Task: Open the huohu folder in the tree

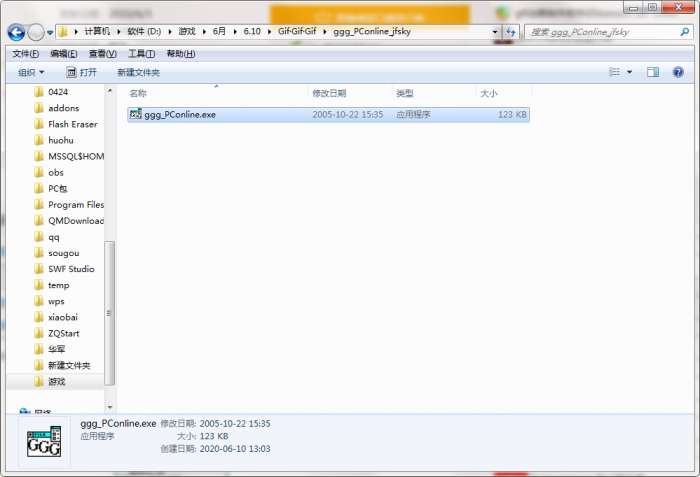Action: click(61, 140)
